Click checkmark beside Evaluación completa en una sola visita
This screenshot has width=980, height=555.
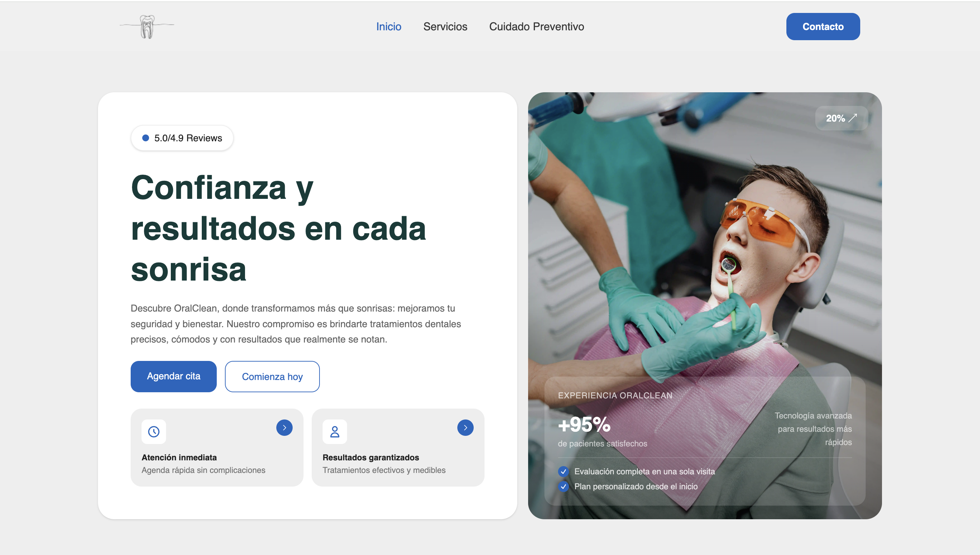click(563, 472)
